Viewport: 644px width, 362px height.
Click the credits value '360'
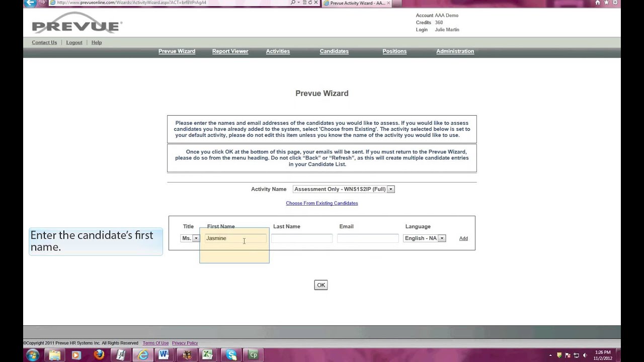point(439,23)
